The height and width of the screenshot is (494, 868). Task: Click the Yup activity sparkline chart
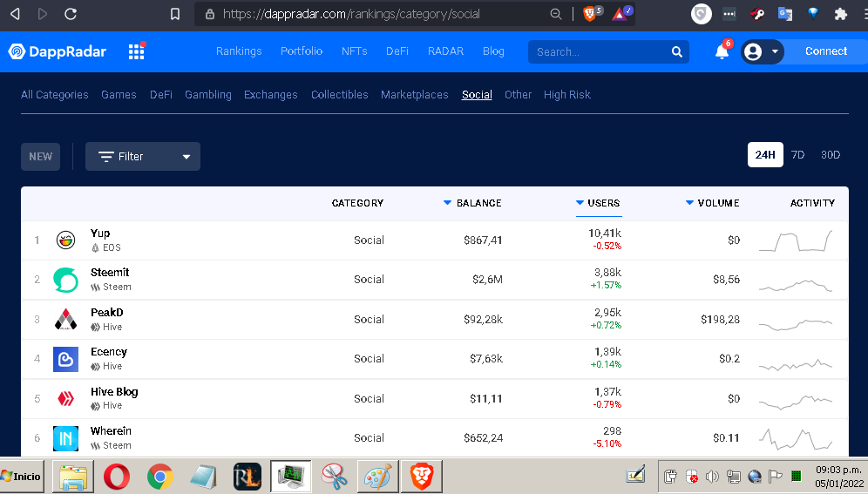(796, 240)
